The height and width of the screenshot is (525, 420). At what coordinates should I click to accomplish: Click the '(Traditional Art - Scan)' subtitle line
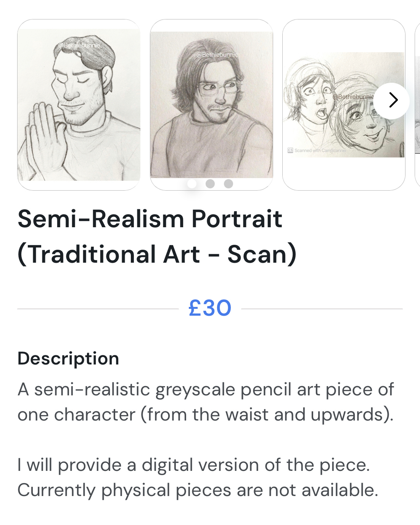[157, 254]
